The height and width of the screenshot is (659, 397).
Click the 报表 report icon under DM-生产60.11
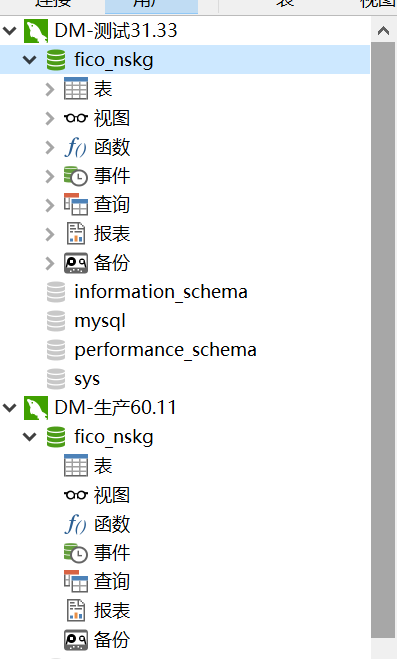pos(76,611)
